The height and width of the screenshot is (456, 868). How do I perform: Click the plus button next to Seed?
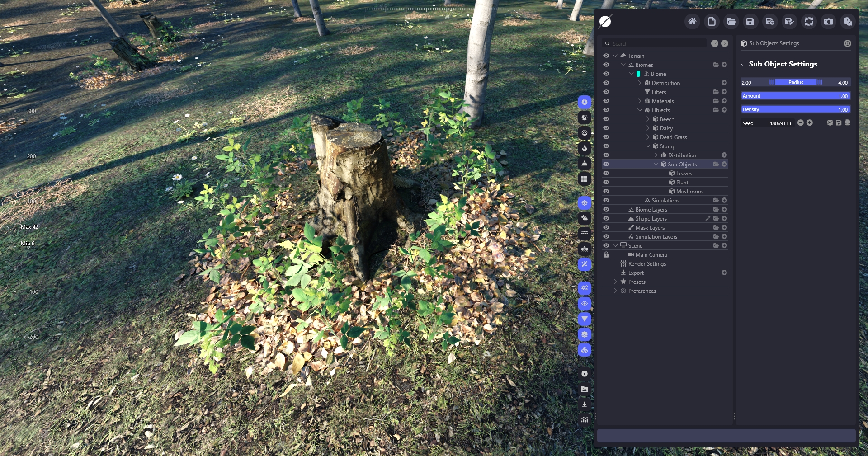[x=810, y=123]
